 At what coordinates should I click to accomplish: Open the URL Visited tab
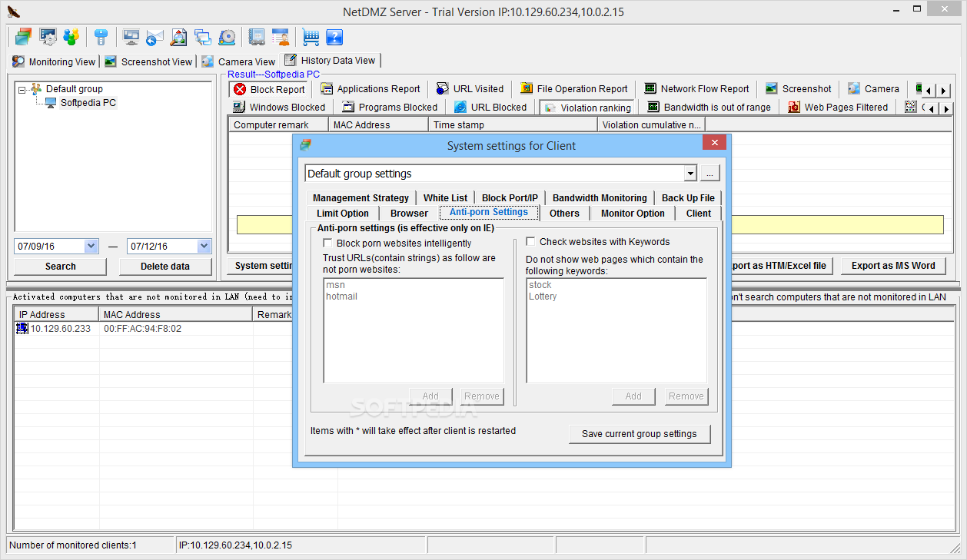[x=470, y=89]
